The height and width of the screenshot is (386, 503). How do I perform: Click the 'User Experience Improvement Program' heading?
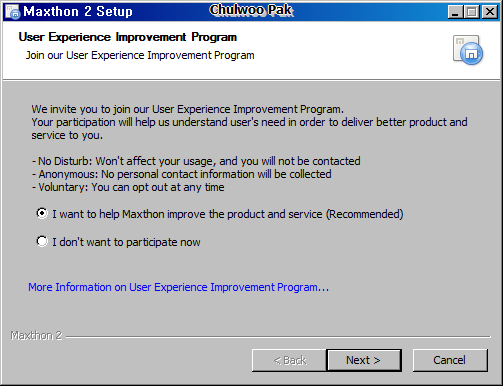tap(128, 37)
